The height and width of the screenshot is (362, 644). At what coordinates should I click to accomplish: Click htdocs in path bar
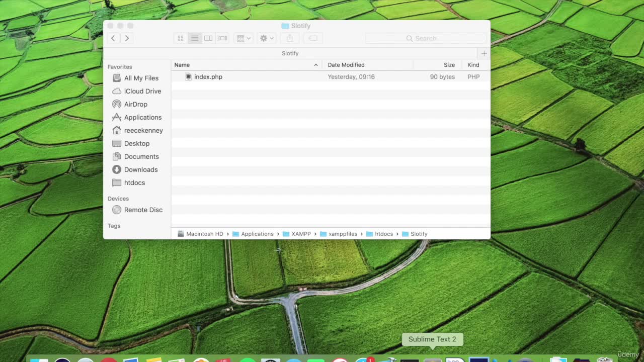(380, 234)
